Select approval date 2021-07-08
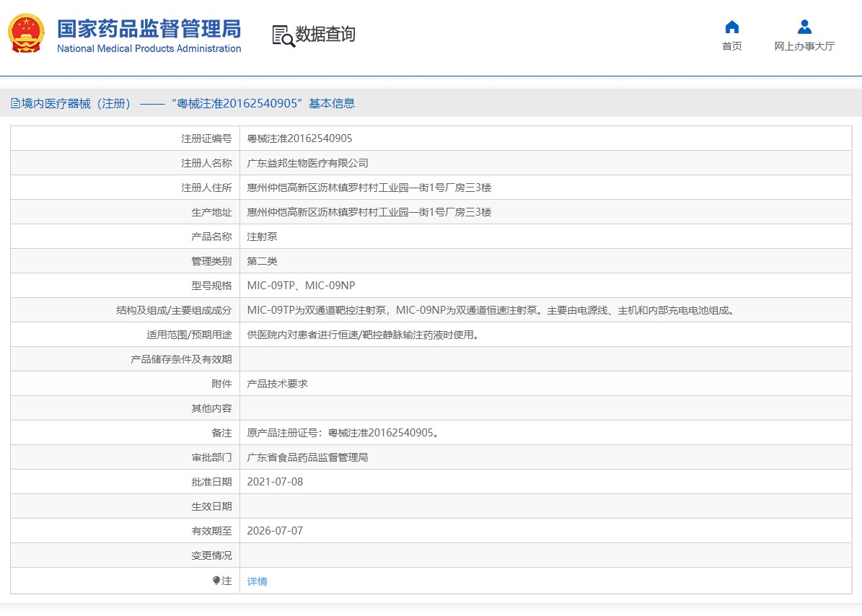Screen dimensions: 862x616 (x=275, y=482)
